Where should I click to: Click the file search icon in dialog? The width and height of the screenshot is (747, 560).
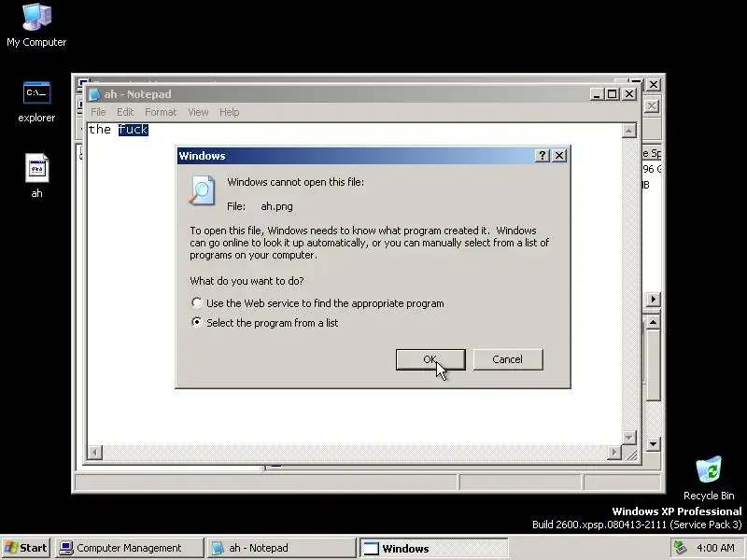pyautogui.click(x=202, y=190)
